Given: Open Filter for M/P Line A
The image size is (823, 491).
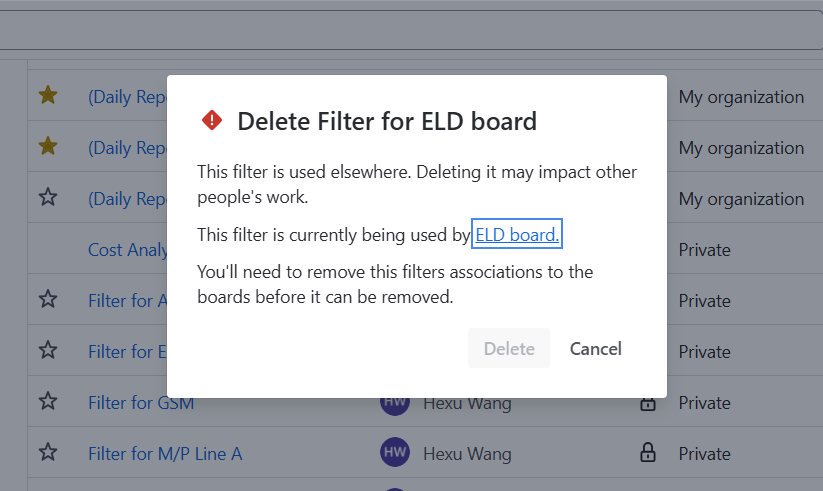Looking at the screenshot, I should [x=165, y=454].
